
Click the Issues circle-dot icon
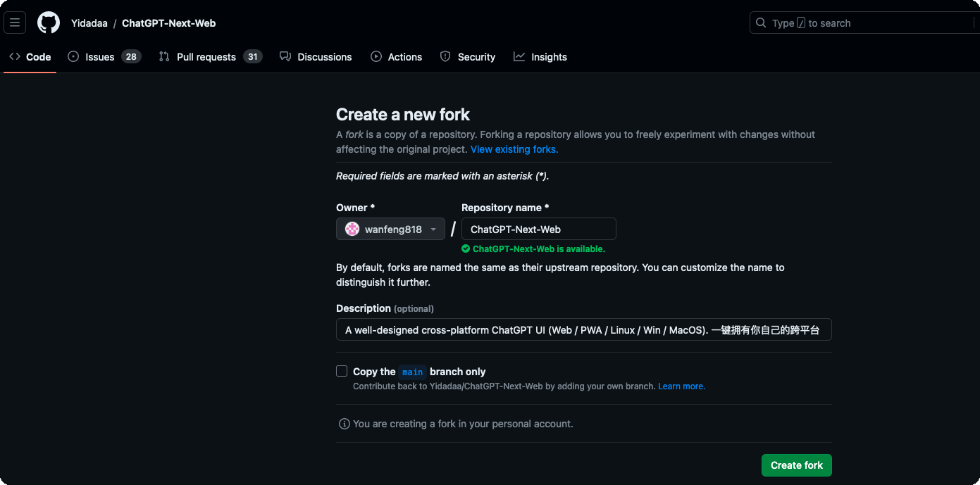(73, 56)
